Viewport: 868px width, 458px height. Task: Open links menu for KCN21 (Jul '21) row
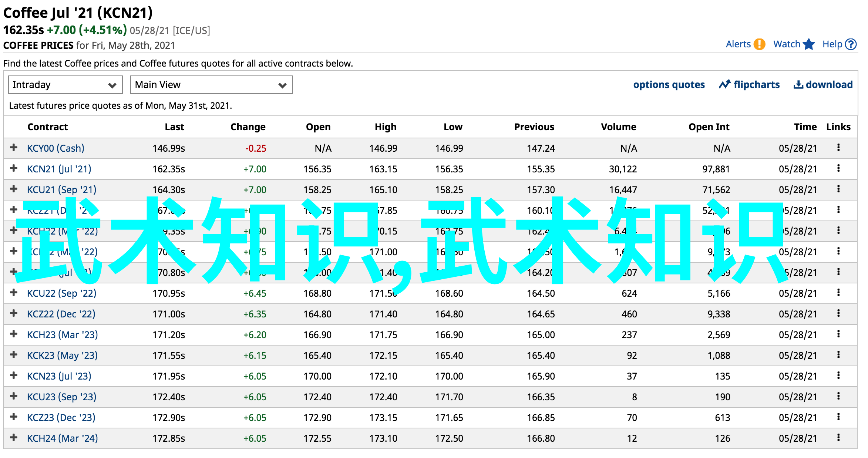point(838,168)
